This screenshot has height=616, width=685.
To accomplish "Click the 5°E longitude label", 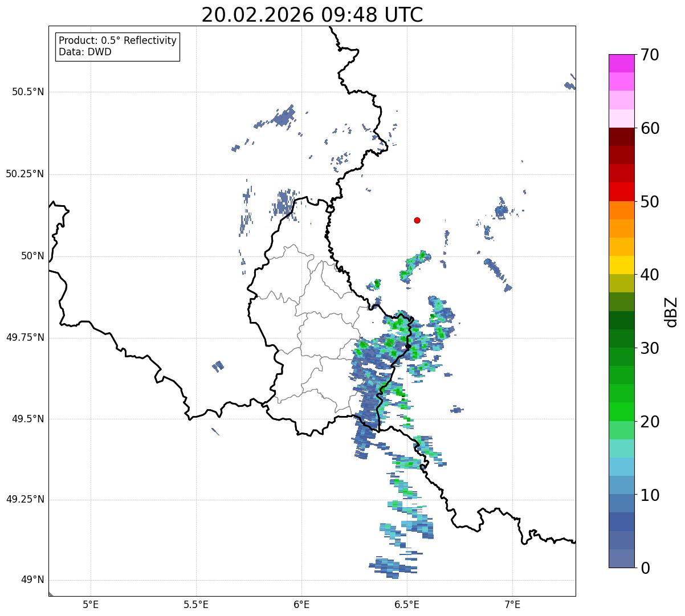I will click(x=91, y=604).
